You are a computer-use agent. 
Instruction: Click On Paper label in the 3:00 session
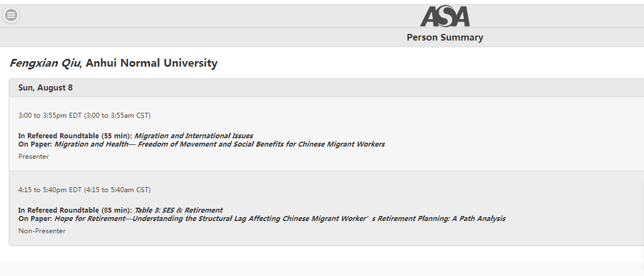click(35, 144)
